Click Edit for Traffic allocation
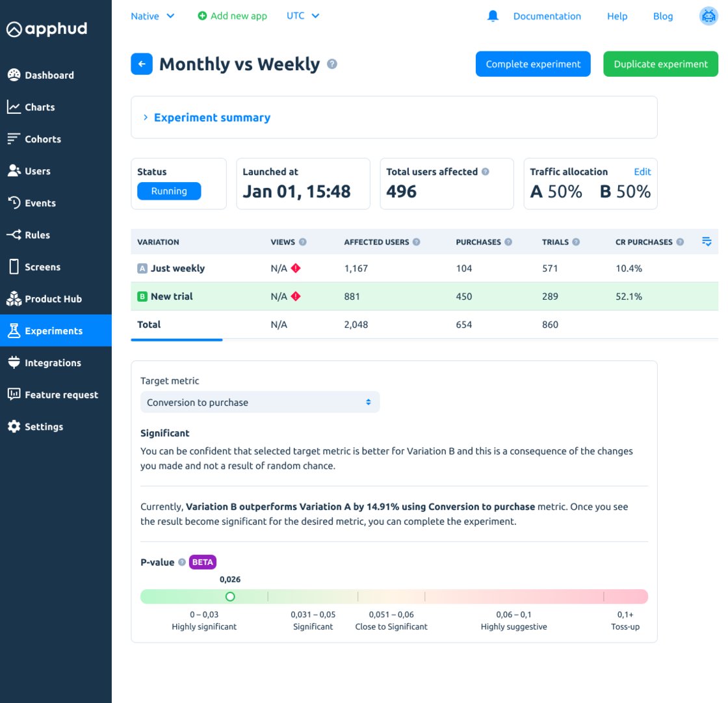 tap(643, 172)
